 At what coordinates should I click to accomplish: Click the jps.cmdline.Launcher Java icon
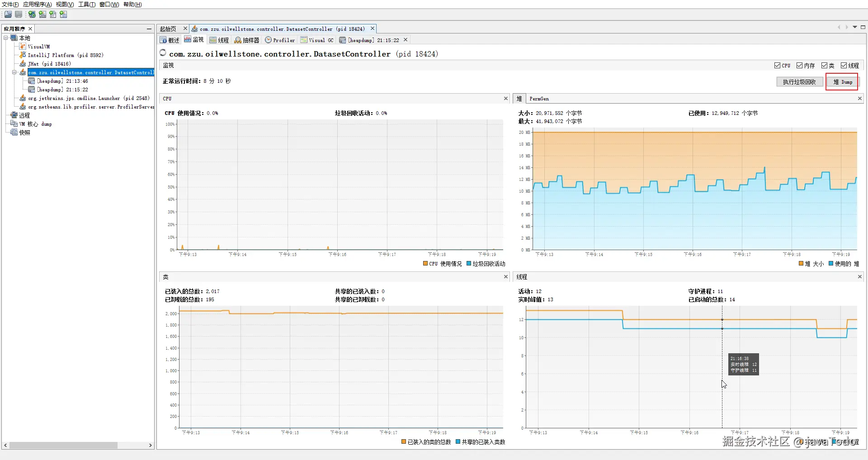pyautogui.click(x=23, y=98)
